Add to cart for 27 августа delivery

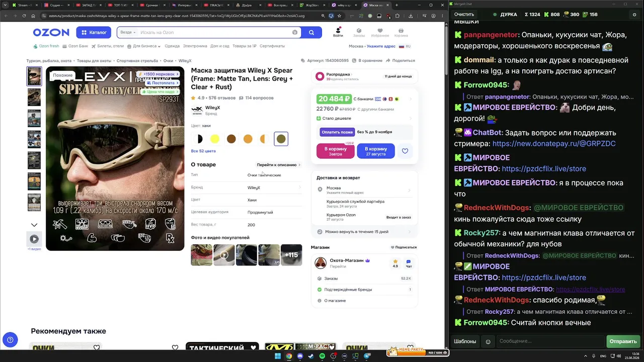click(376, 151)
